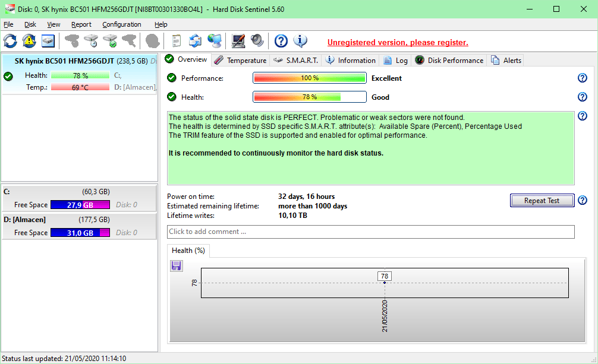Open the Configuration menu
Image resolution: width=598 pixels, height=364 pixels.
(122, 24)
